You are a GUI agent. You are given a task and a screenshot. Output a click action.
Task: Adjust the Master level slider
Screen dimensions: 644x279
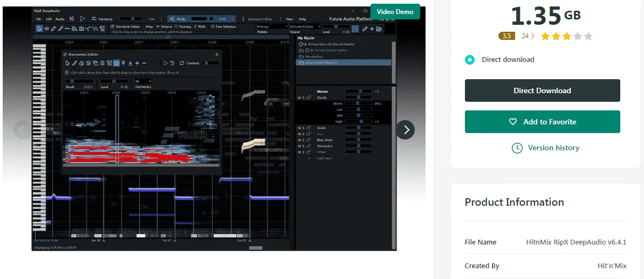358,92
